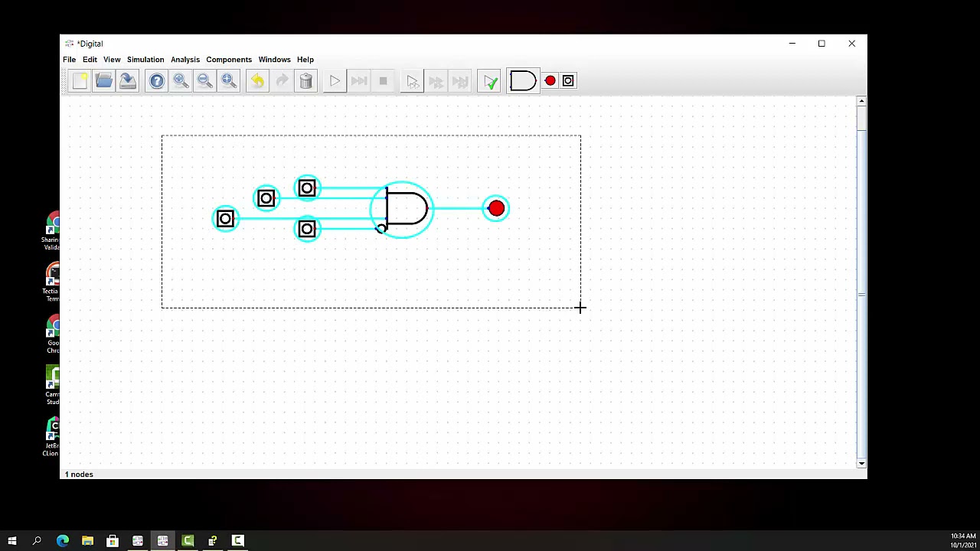980x551 pixels.
Task: Click the leftmost magnifier zoom icon
Action: [x=181, y=81]
